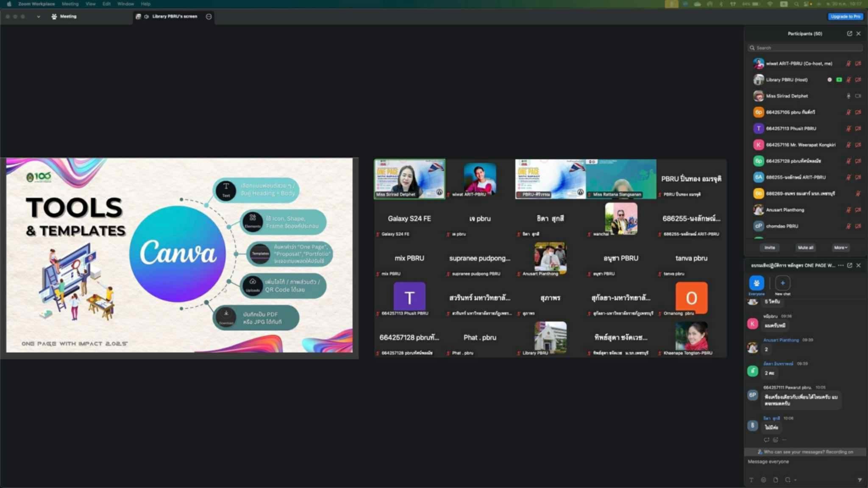Click the file attachment icon in chat
Image resolution: width=868 pixels, height=488 pixels.
pos(776,480)
